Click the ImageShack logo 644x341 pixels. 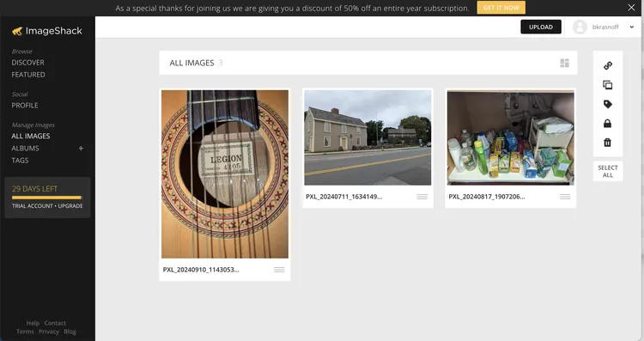pyautogui.click(x=47, y=31)
